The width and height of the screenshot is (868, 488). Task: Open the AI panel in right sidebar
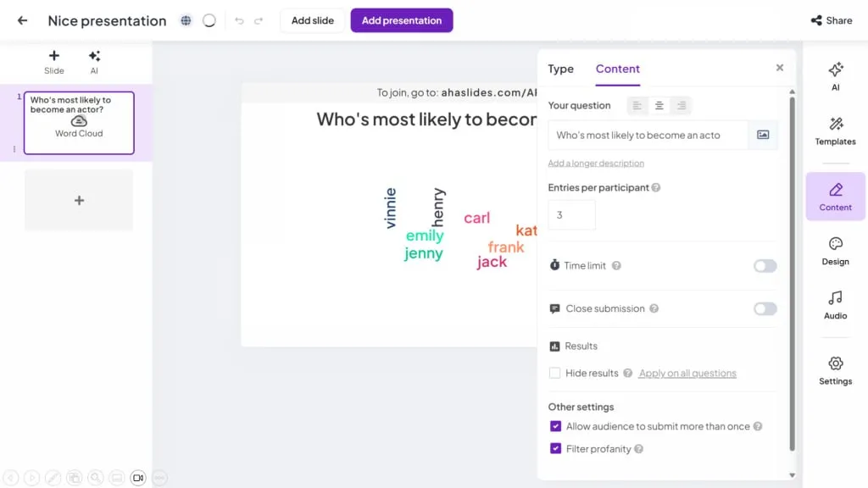835,75
